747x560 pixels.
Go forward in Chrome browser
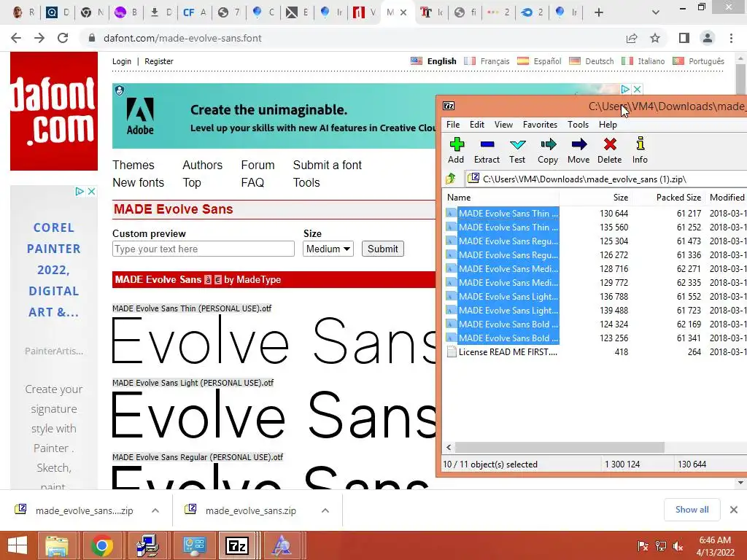tap(39, 38)
